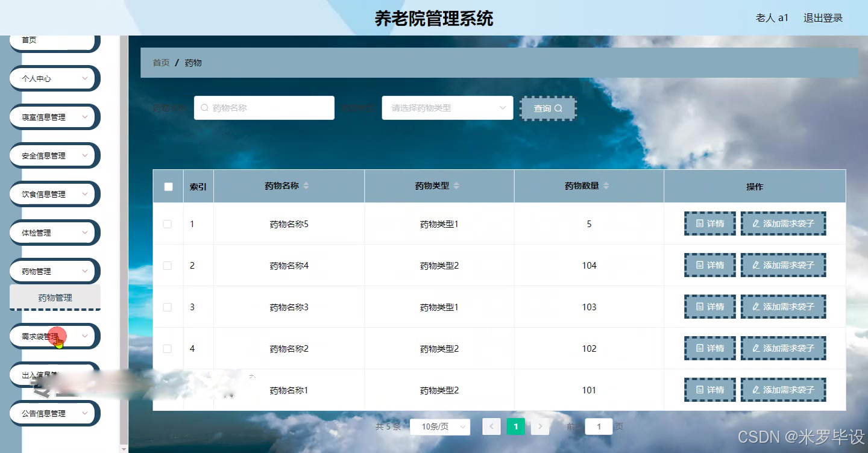
Task: Click the sort arrows on 药物名称 column header
Action: pos(306,186)
